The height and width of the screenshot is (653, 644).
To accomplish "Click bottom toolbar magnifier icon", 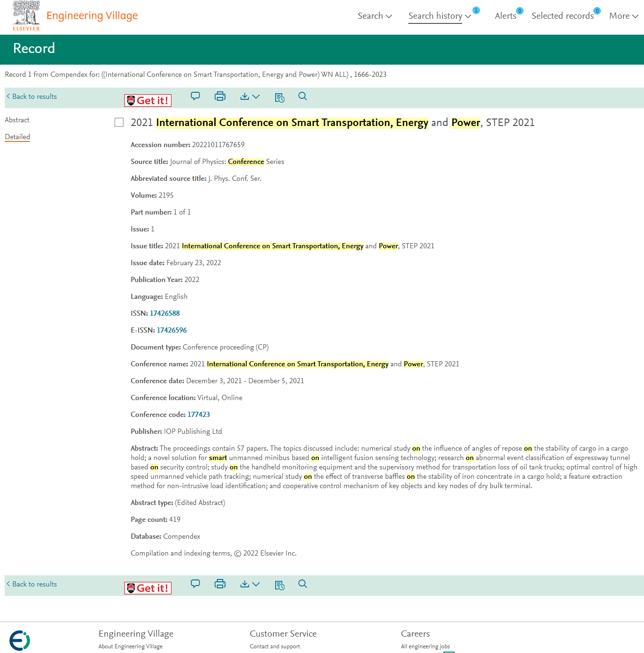I will coord(303,584).
